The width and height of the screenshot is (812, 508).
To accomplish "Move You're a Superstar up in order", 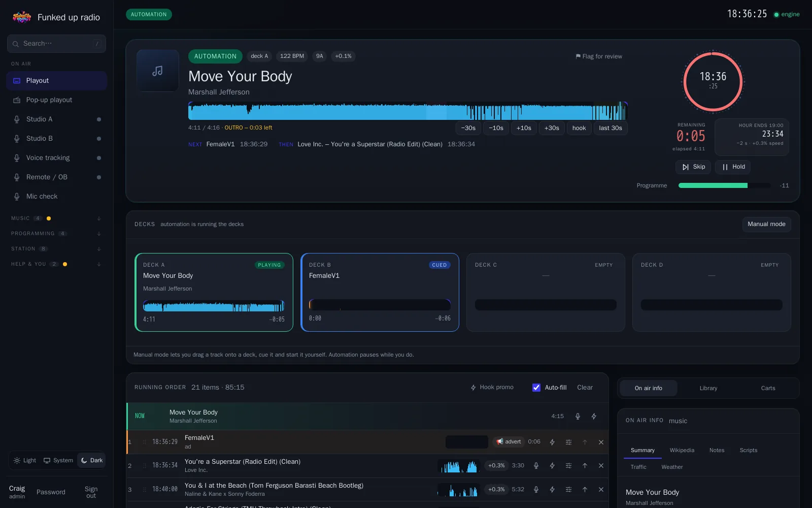I will (585, 466).
